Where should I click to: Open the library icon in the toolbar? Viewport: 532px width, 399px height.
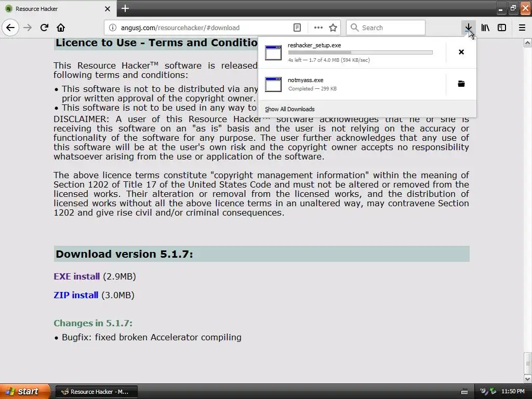pos(485,28)
